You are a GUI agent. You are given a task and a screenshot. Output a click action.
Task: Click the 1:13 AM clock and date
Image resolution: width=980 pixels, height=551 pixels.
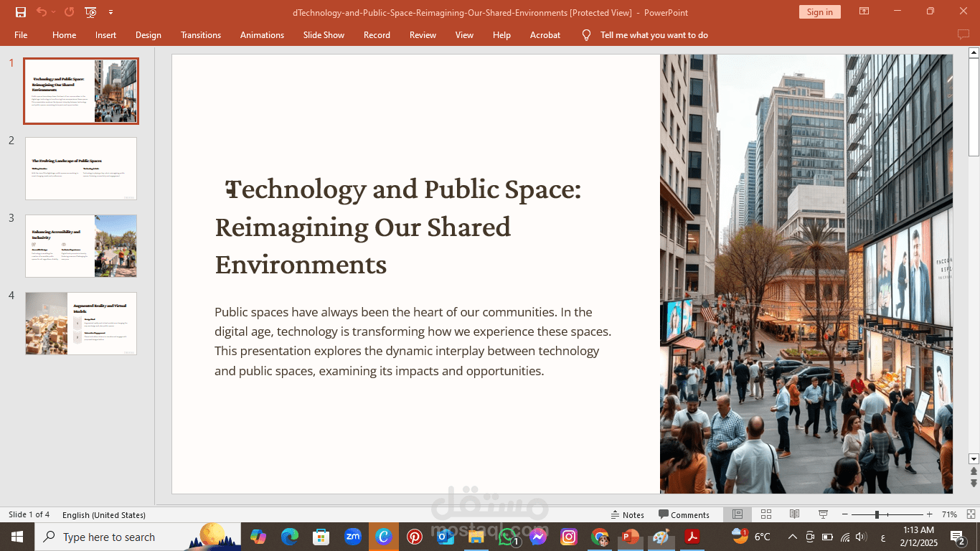click(918, 537)
